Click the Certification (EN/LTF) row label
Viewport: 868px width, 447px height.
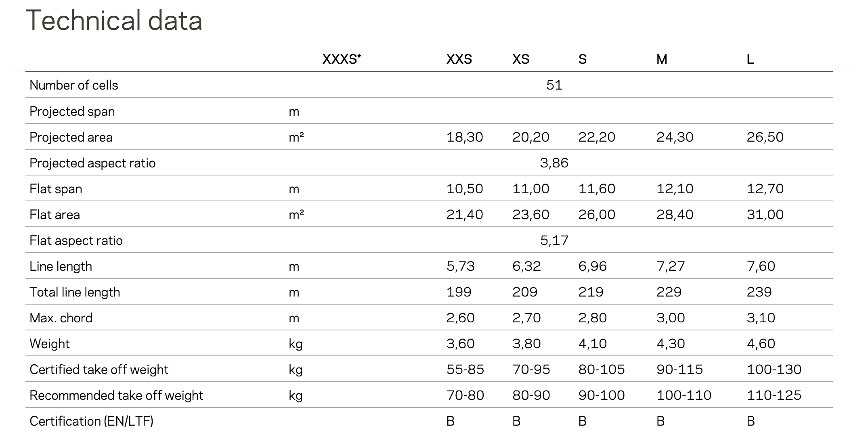91,421
